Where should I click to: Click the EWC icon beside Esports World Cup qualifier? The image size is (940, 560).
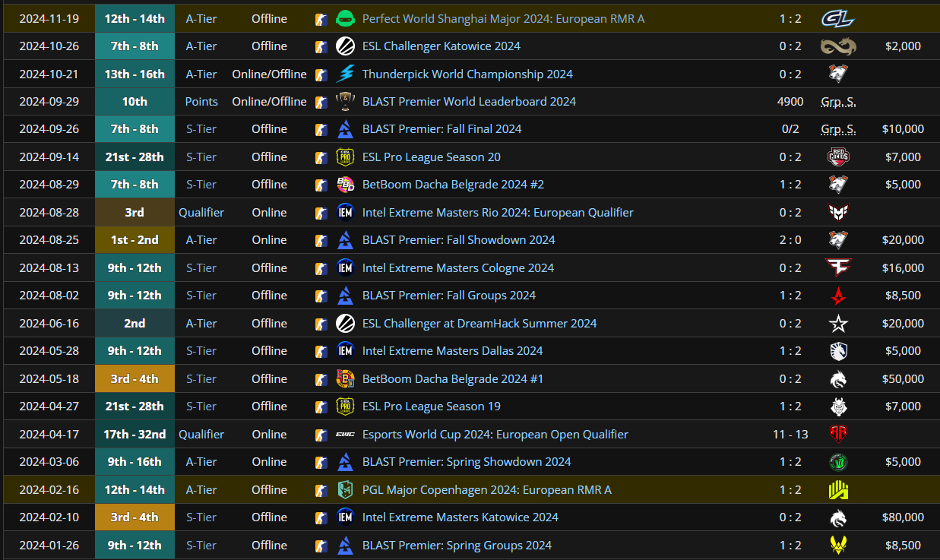pyautogui.click(x=345, y=435)
